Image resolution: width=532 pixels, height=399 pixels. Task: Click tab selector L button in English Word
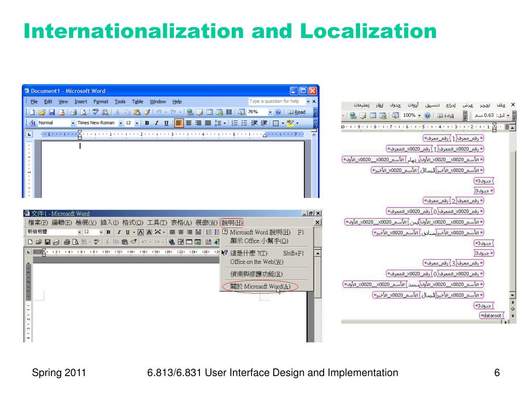[30, 135]
